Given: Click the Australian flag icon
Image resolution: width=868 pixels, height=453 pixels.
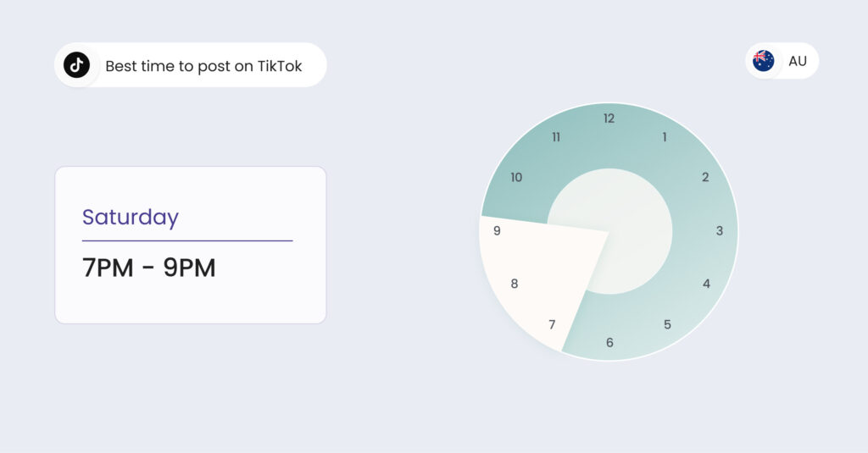Looking at the screenshot, I should point(763,61).
